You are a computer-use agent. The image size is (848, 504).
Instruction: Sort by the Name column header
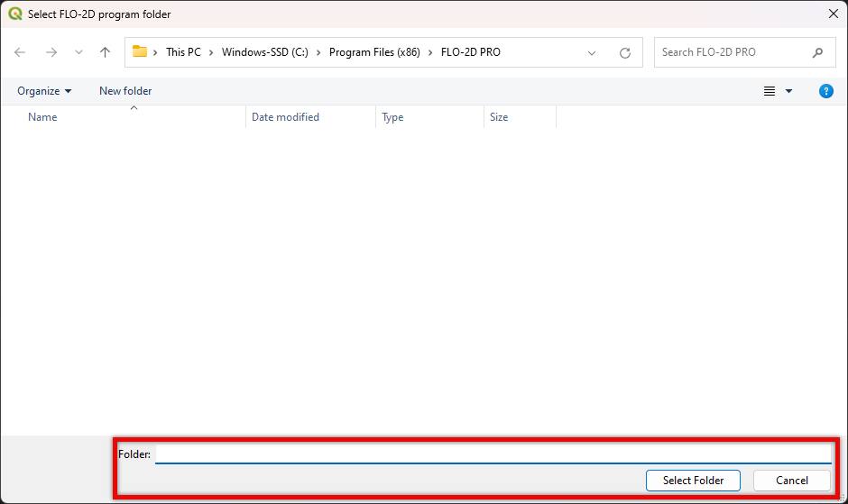point(42,117)
